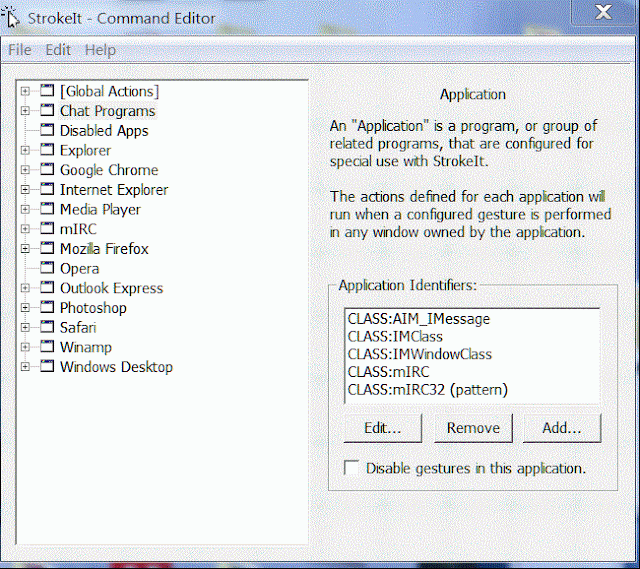Image resolution: width=640 pixels, height=569 pixels.
Task: Select the Winamp tree item
Action: point(86,347)
